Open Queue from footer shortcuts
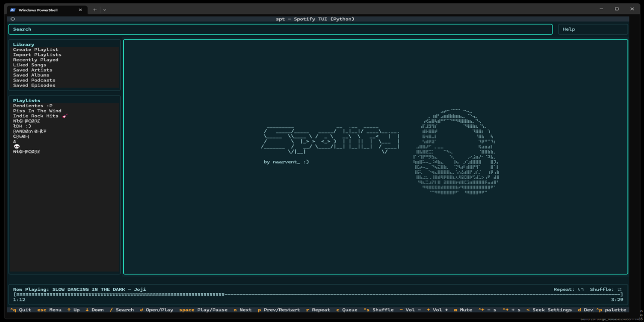 tap(347, 310)
